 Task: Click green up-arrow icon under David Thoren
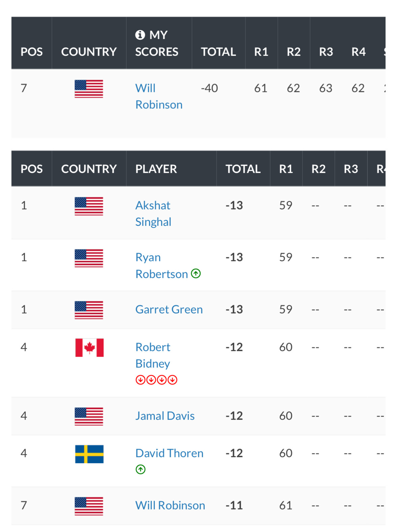click(140, 469)
